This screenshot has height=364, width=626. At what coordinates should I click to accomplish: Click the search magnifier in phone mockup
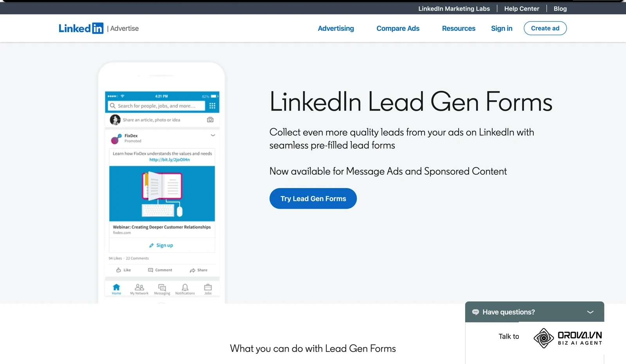coord(113,106)
